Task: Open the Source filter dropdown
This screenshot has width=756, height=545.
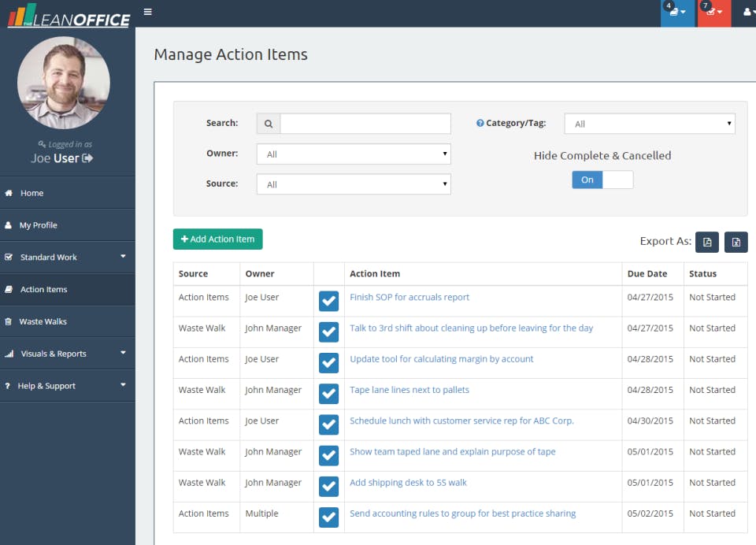Action: pyautogui.click(x=354, y=184)
